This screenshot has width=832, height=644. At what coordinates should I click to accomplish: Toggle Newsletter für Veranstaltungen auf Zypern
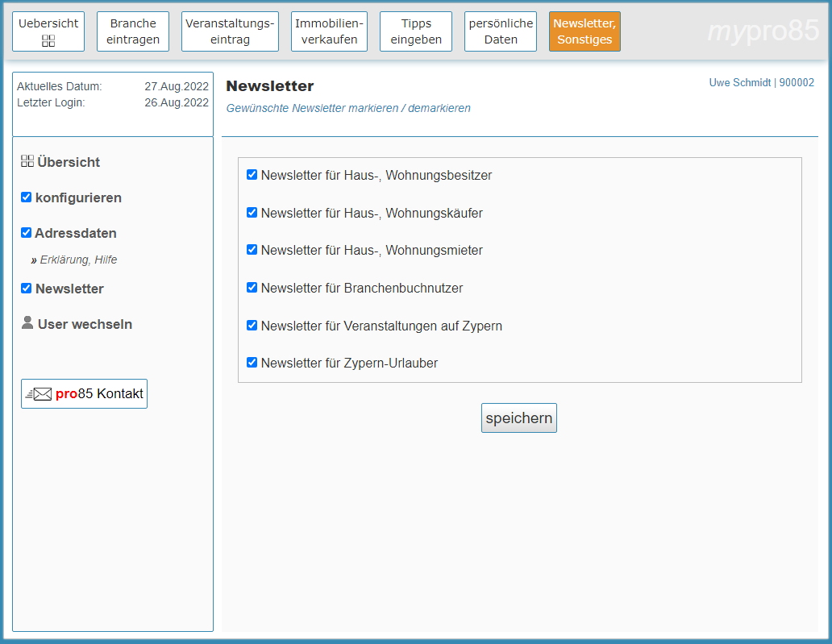(x=252, y=326)
